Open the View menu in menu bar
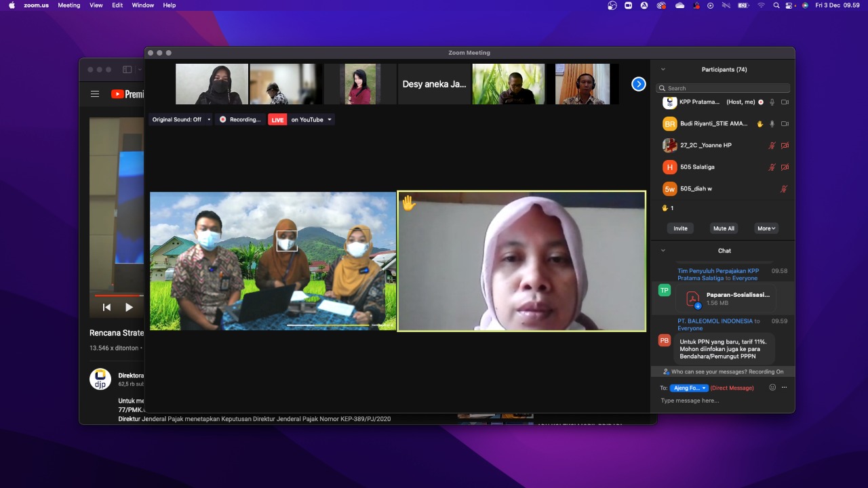Viewport: 868px width, 488px height. 96,5
